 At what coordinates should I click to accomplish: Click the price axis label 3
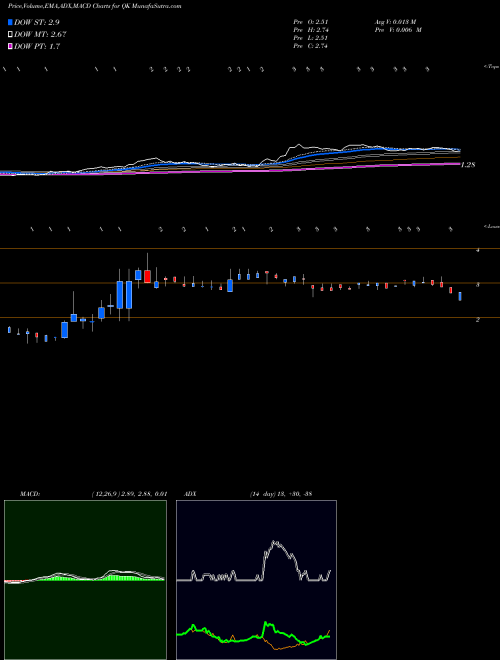(x=478, y=285)
